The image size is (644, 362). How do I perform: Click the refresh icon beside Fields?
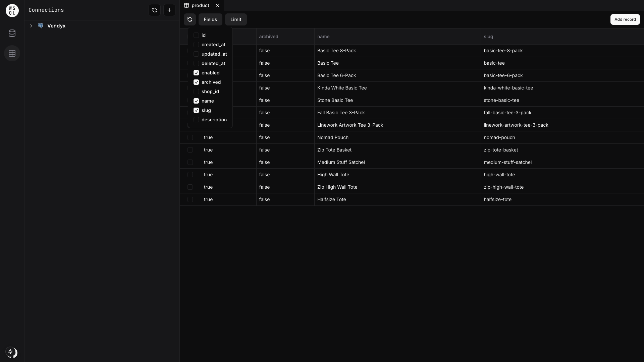[190, 19]
